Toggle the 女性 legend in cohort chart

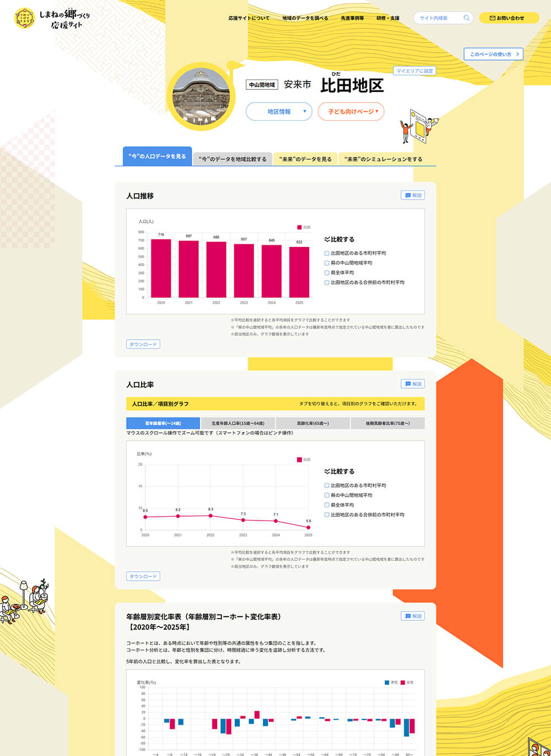pyautogui.click(x=403, y=683)
